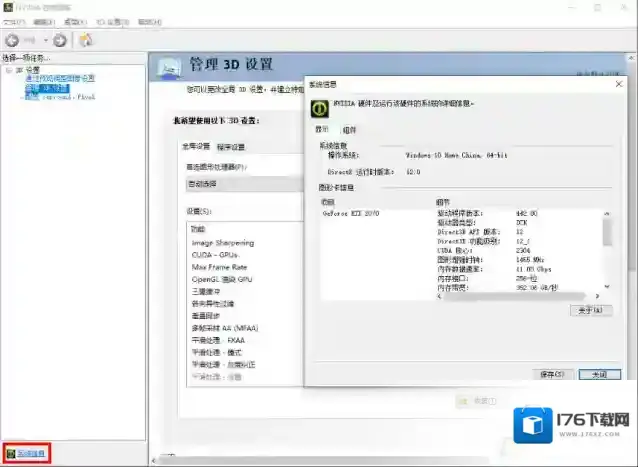Click the Manage 3D Settings header icon

(x=169, y=66)
